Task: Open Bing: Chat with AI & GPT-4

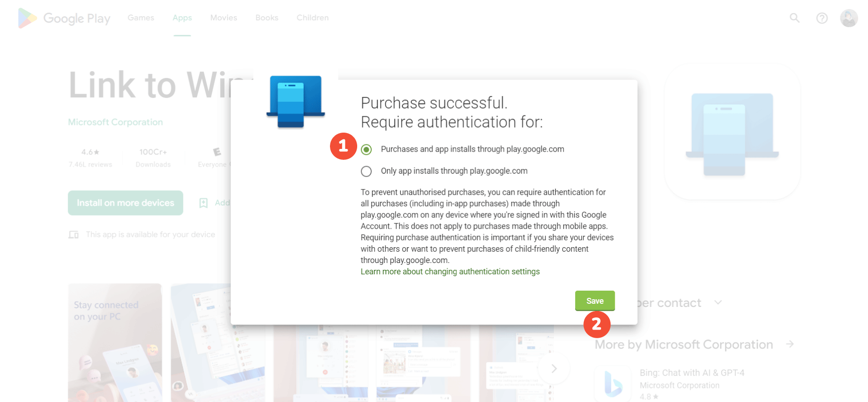Action: point(692,373)
